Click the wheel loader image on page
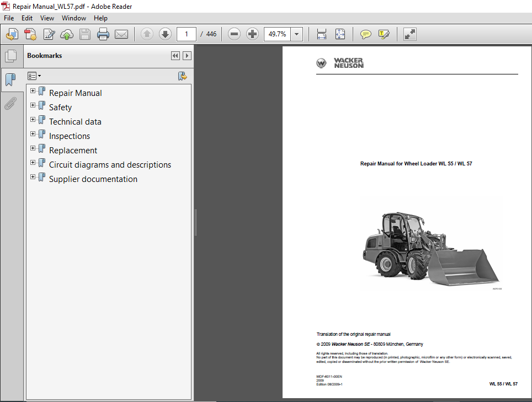Image resolution: width=532 pixels, height=402 pixels. (x=431, y=249)
